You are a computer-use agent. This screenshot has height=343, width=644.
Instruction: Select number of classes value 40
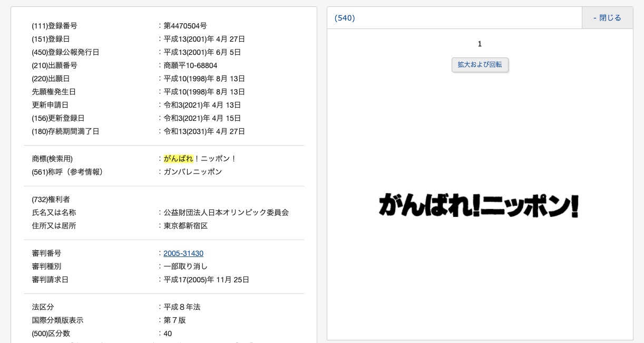168,334
